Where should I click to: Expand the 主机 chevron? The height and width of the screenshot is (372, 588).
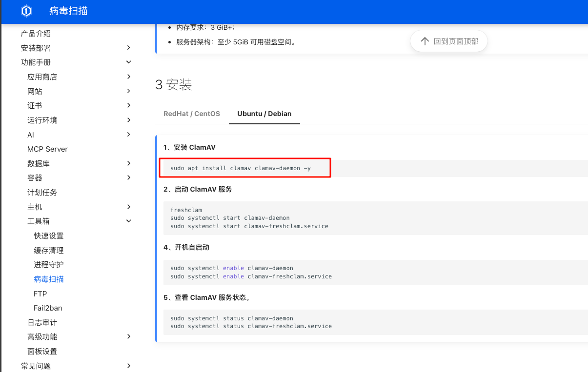click(128, 207)
